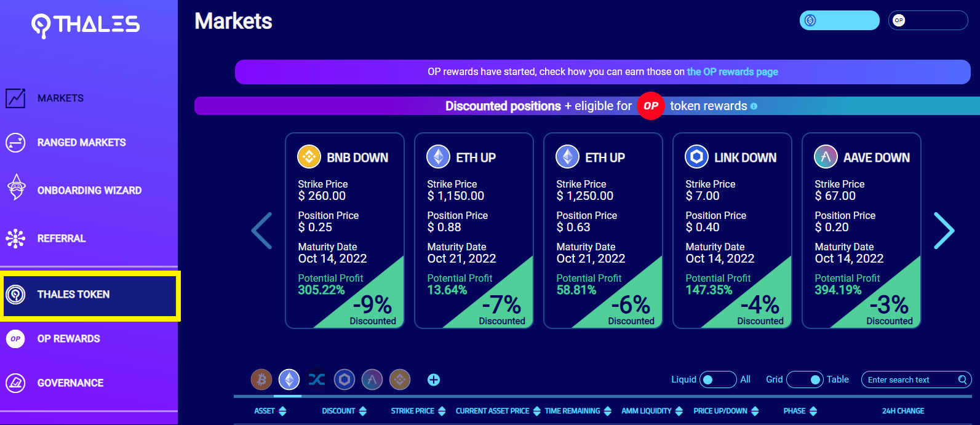Screen dimensions: 980x425
Task: Follow the OP rewards page link
Action: [732, 72]
